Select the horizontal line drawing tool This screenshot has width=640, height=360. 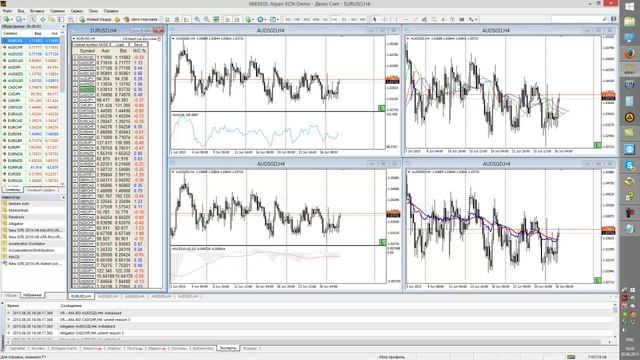pos(406,19)
